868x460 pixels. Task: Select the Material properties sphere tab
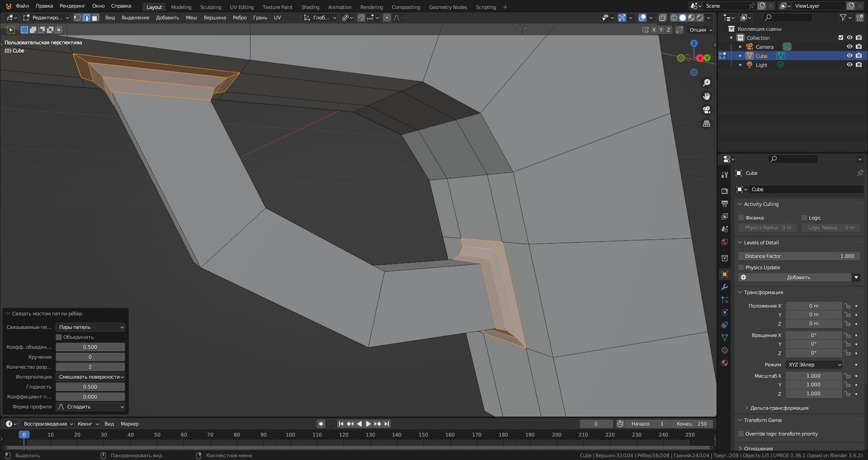(725, 363)
